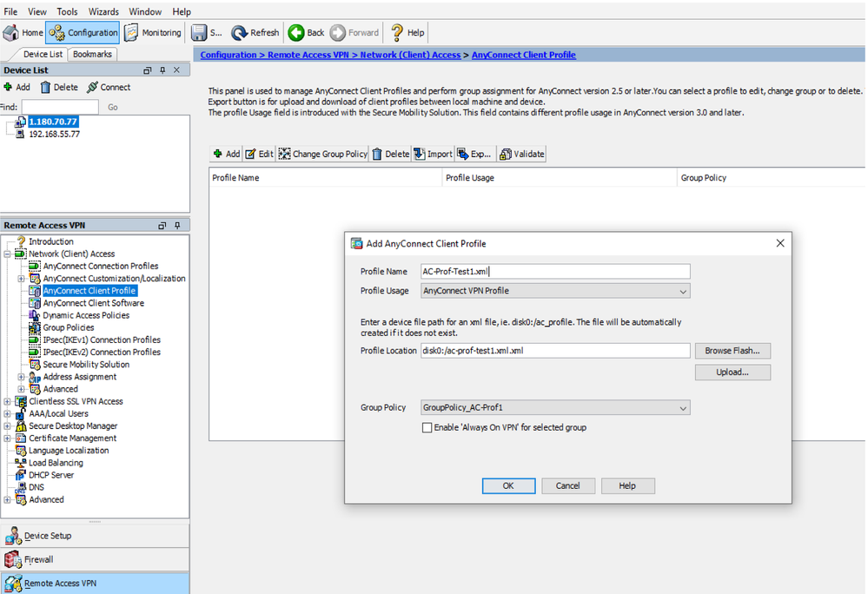Follow the AnyConnect Client Profile breadcrumb link
This screenshot has width=868, height=594.
coord(524,55)
